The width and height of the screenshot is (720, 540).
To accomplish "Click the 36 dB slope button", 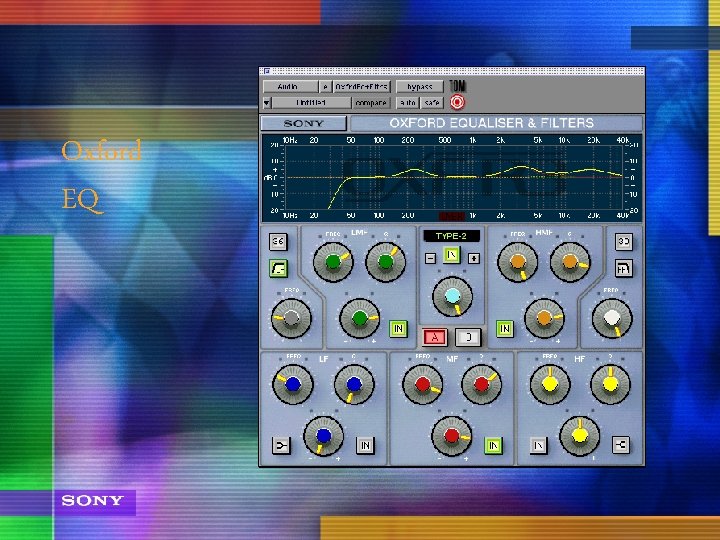I will pos(278,242).
